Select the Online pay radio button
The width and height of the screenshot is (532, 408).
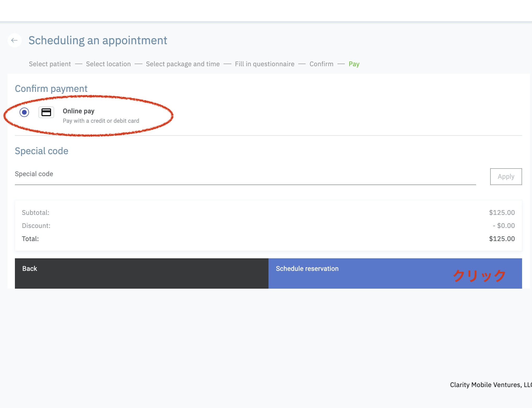point(24,112)
